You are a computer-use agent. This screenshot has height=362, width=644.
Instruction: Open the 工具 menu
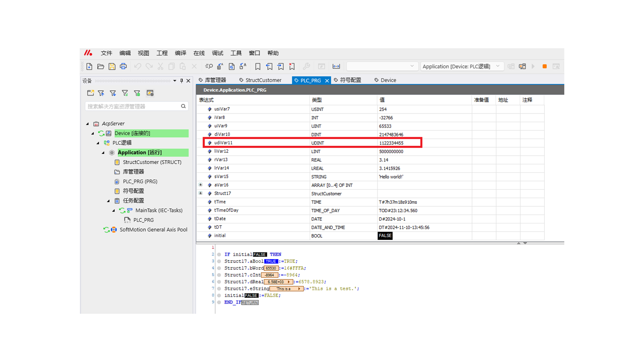tap(236, 53)
